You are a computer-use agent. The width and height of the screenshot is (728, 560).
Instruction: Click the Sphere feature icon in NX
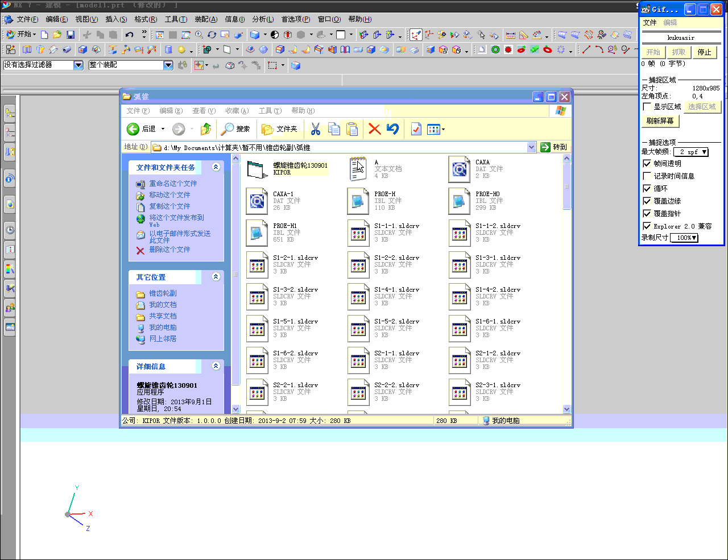pyautogui.click(x=181, y=49)
